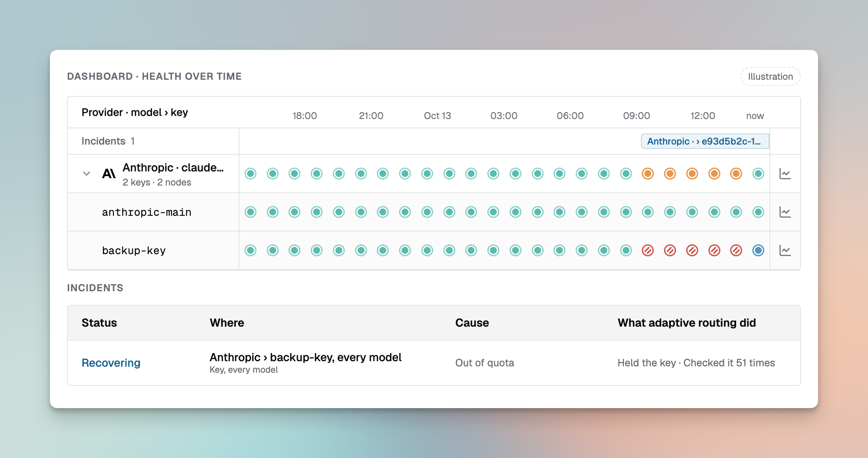Screen dimensions: 868x458
Task: Open chart for the backup-key row
Action: 785,250
